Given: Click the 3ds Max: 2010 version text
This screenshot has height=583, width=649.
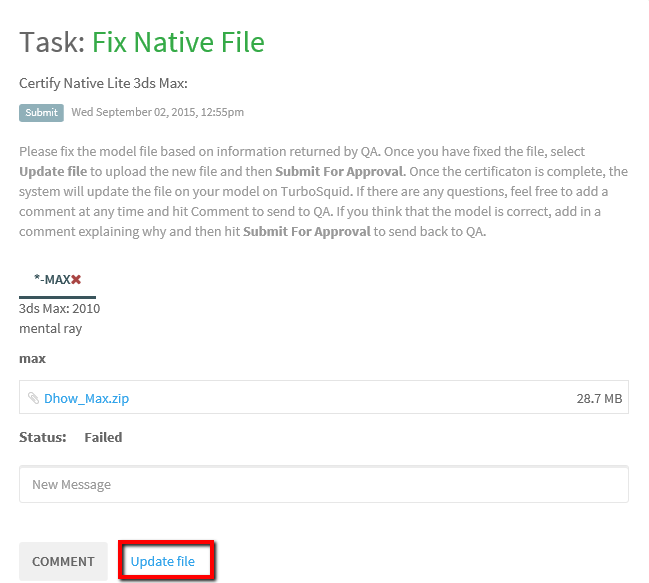Looking at the screenshot, I should click(60, 309).
